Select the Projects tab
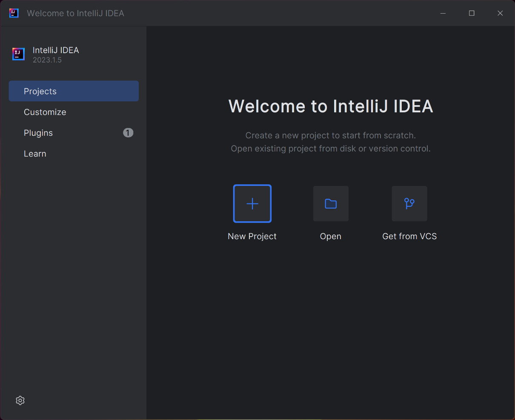The image size is (515, 420). (74, 91)
